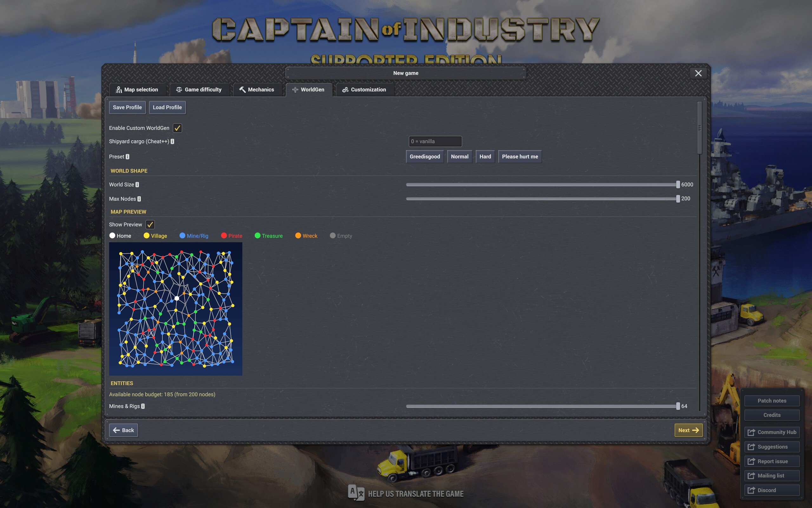The image size is (812, 508).
Task: Click the 'Available node budget: 185' text
Action: tap(141, 394)
